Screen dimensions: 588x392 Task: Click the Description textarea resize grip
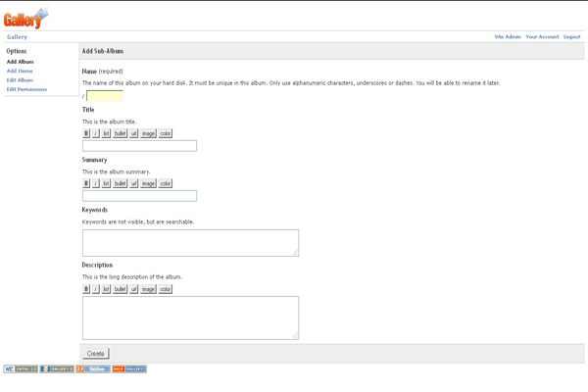[x=296, y=336]
